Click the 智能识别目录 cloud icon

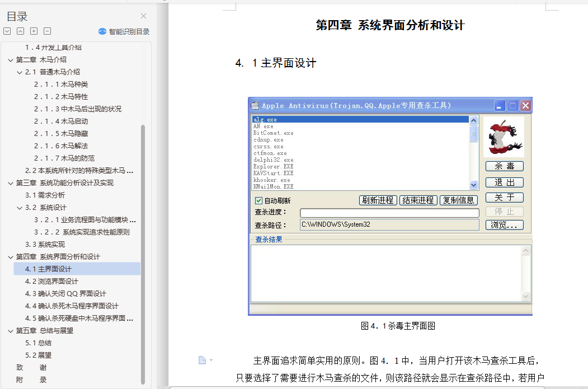[102, 31]
